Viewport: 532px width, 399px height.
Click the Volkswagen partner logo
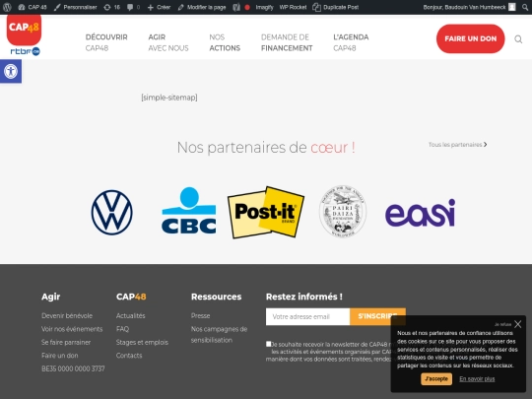pyautogui.click(x=112, y=213)
